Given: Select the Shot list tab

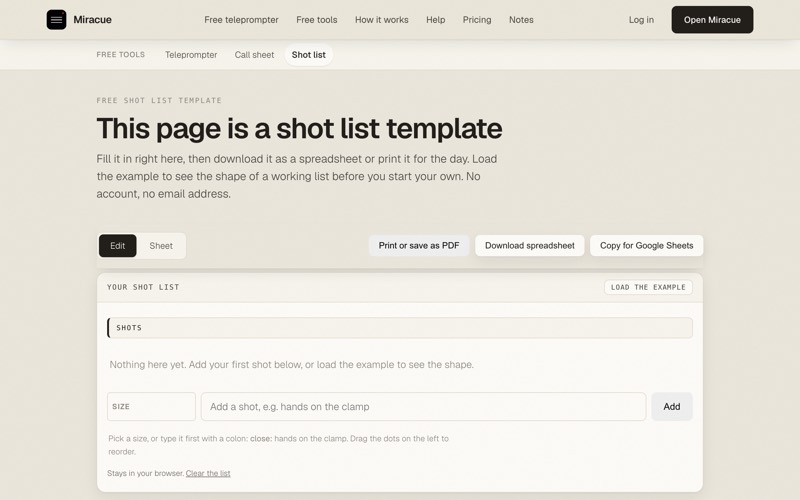Looking at the screenshot, I should (x=309, y=55).
